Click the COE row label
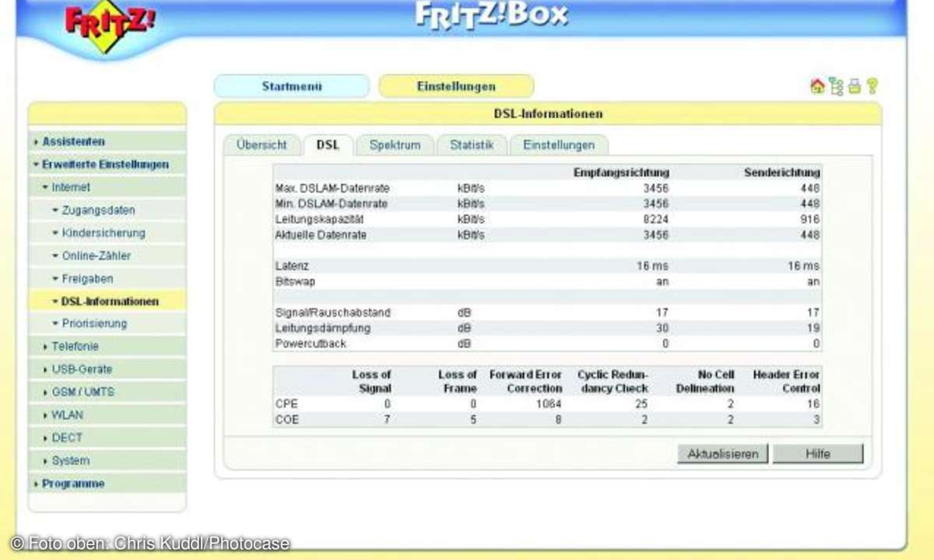The image size is (934, 560). coord(286,420)
